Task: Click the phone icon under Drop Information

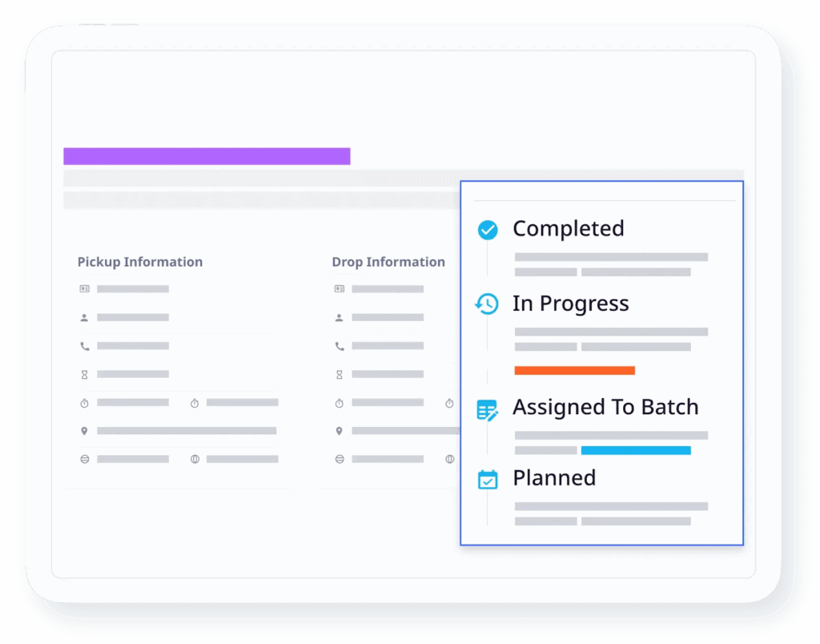Action: click(339, 346)
